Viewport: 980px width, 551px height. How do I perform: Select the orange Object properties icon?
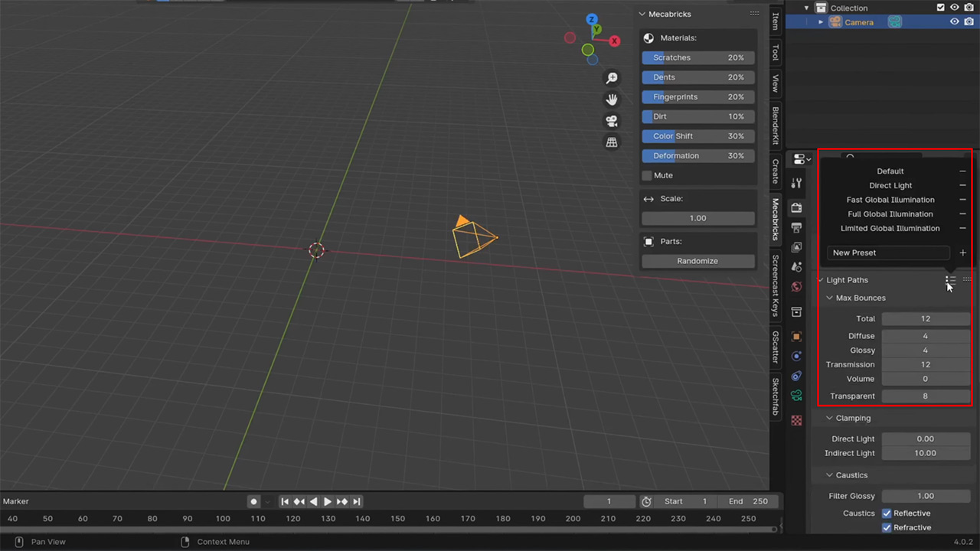(x=796, y=336)
